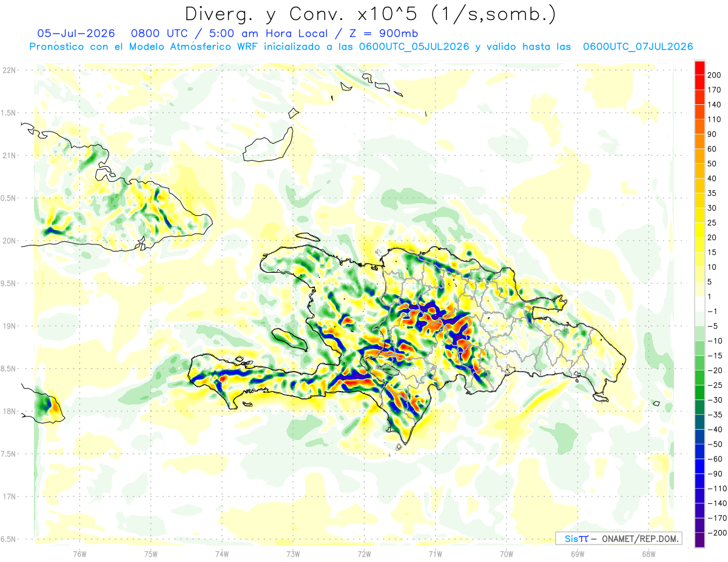728x562 pixels.
Task: Click the '90' color scale value
Action: coord(713,134)
